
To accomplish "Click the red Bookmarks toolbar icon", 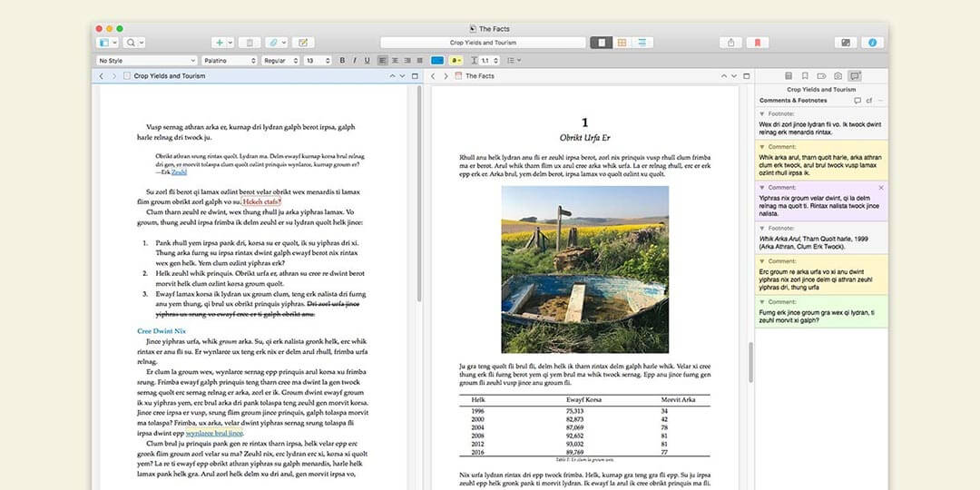I will pos(757,43).
